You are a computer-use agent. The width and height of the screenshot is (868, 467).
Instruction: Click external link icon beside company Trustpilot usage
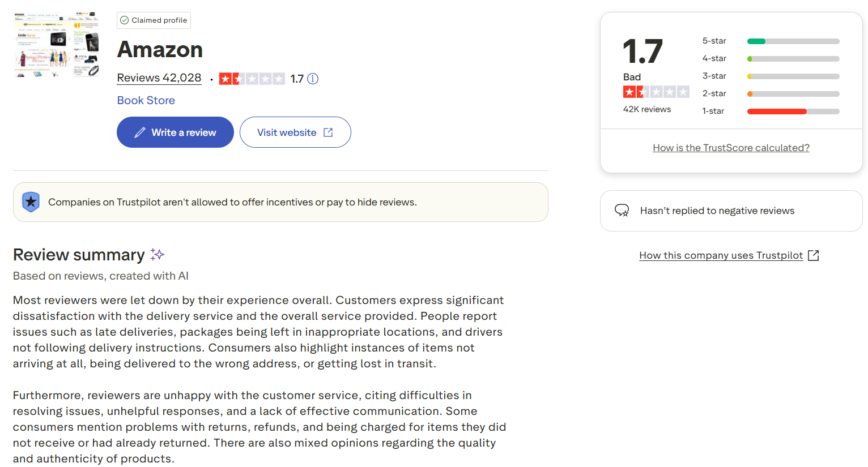[813, 255]
